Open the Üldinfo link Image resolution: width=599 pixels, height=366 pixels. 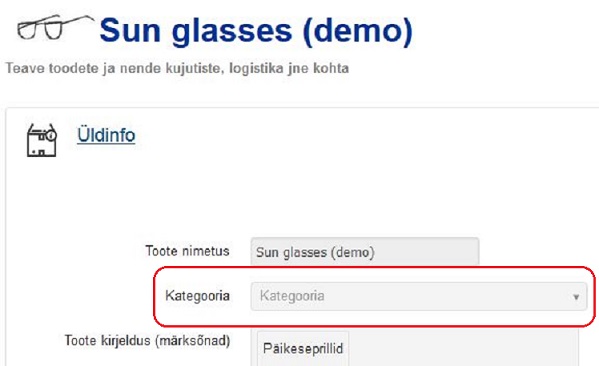(x=106, y=135)
